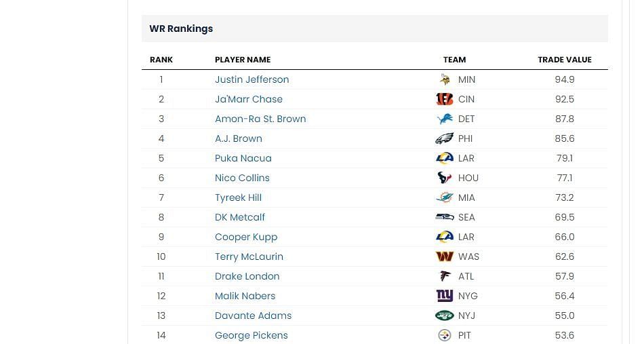Click the Detroit Lions team logo
This screenshot has width=644, height=344.
pyautogui.click(x=445, y=119)
